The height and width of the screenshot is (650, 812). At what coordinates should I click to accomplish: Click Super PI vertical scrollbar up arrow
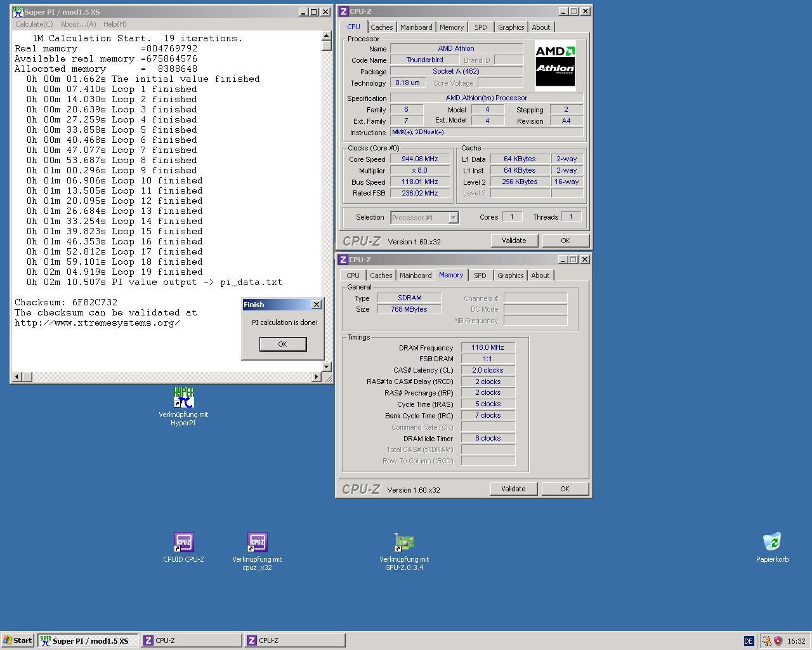coord(327,36)
